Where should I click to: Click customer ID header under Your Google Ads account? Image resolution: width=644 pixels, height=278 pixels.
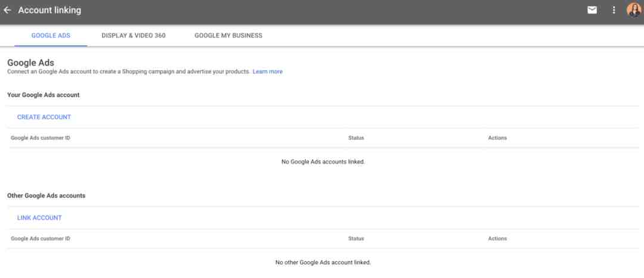[41, 138]
